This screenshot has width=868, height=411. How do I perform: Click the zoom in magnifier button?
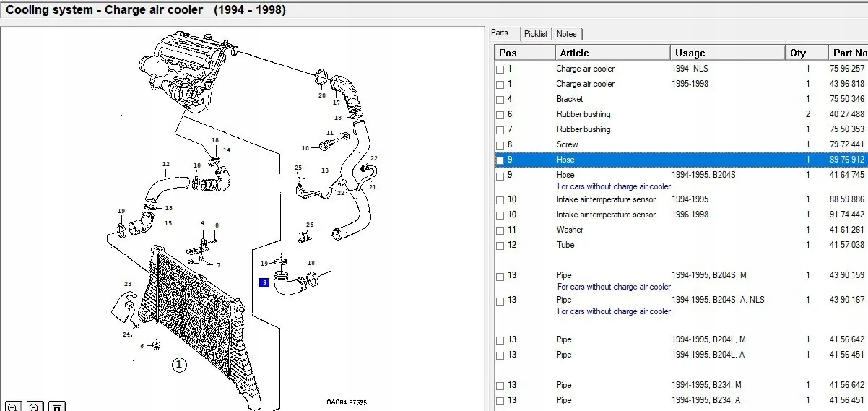pyautogui.click(x=12, y=406)
